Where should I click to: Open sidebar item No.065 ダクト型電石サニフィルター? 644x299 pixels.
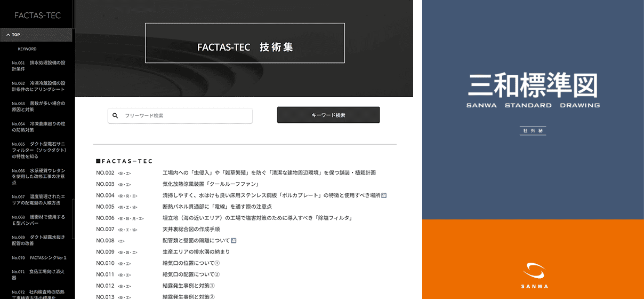(38, 150)
